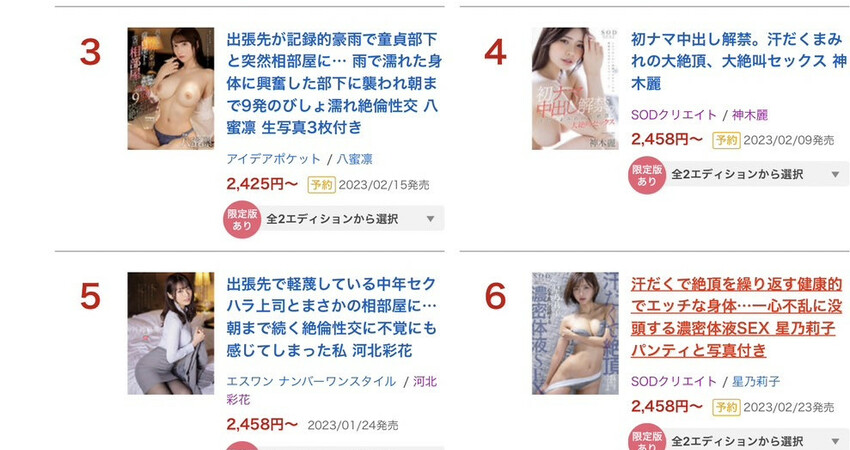Click the 予約 tag beside 2023/02/23発売
The height and width of the screenshot is (450, 850).
click(726, 407)
